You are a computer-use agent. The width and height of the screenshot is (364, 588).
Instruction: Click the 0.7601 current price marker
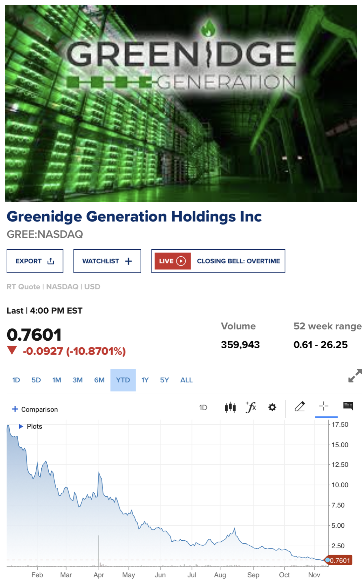tap(340, 561)
